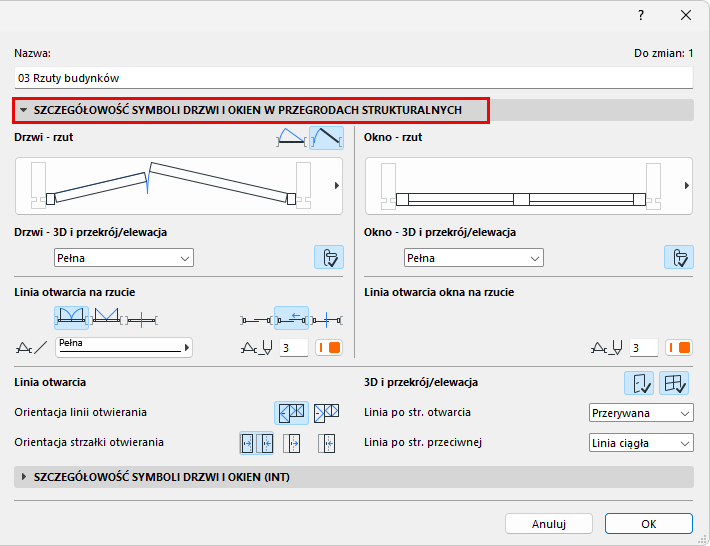Viewport: 710px width, 546px height.
Task: Open door plan symbol preview flyout arrow
Action: [x=336, y=186]
